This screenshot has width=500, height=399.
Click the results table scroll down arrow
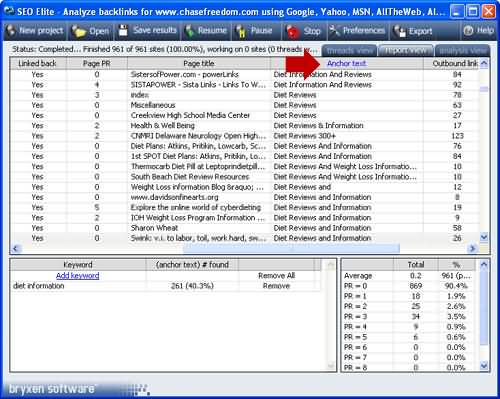(484, 237)
